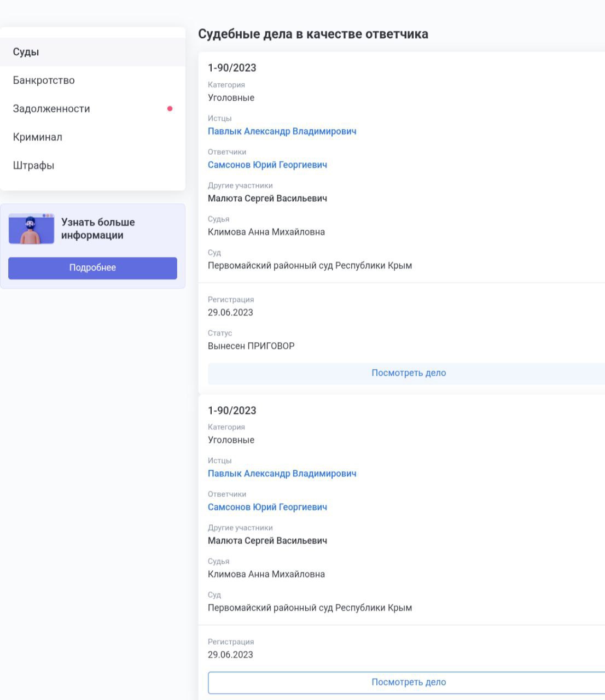Viewport: 605px width, 700px height.
Task: Select Задолженности in the sidebar menu
Action: [92, 109]
